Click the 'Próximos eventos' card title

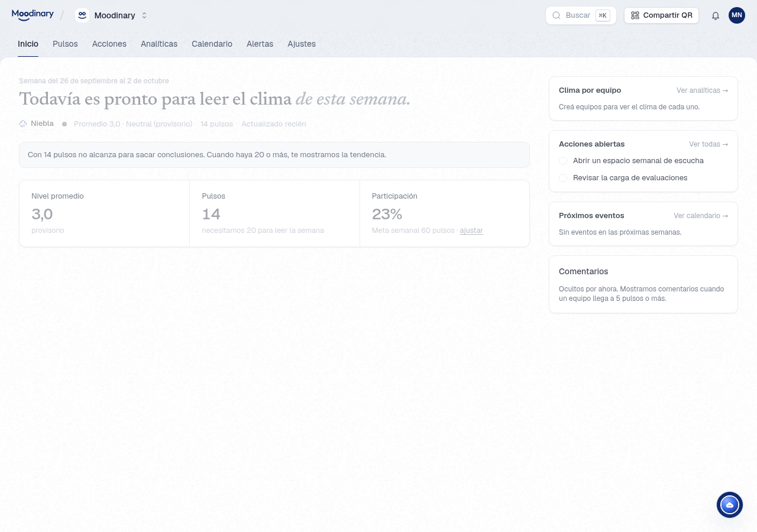coord(591,216)
